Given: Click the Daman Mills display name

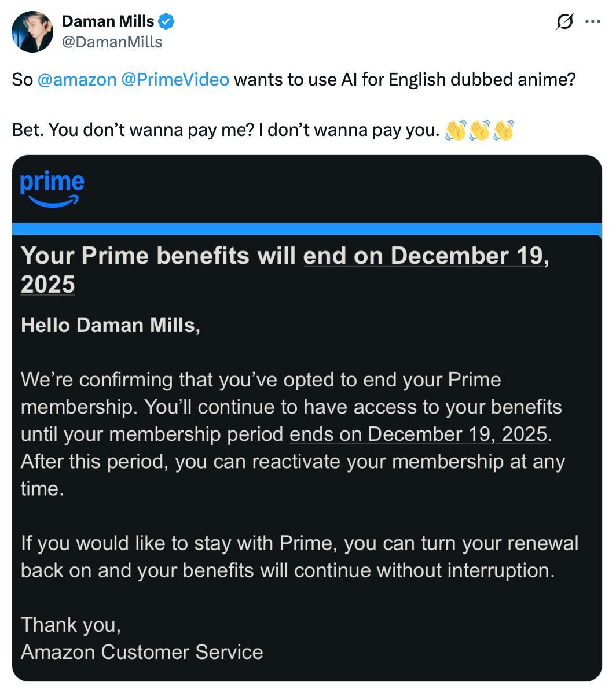Looking at the screenshot, I should [108, 22].
